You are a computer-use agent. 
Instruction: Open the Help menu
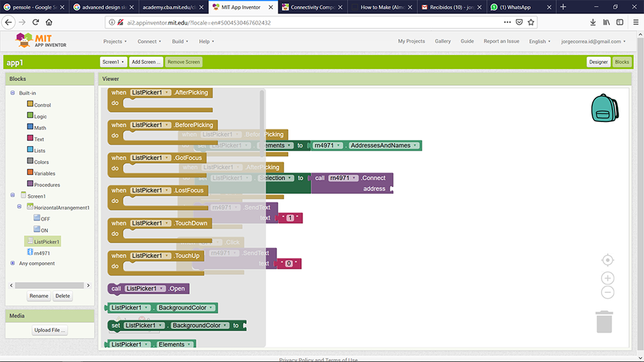(x=207, y=42)
